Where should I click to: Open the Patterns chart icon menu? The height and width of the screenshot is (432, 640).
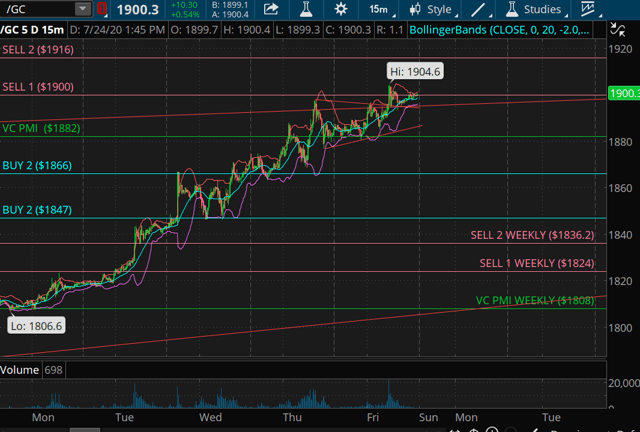point(590,9)
